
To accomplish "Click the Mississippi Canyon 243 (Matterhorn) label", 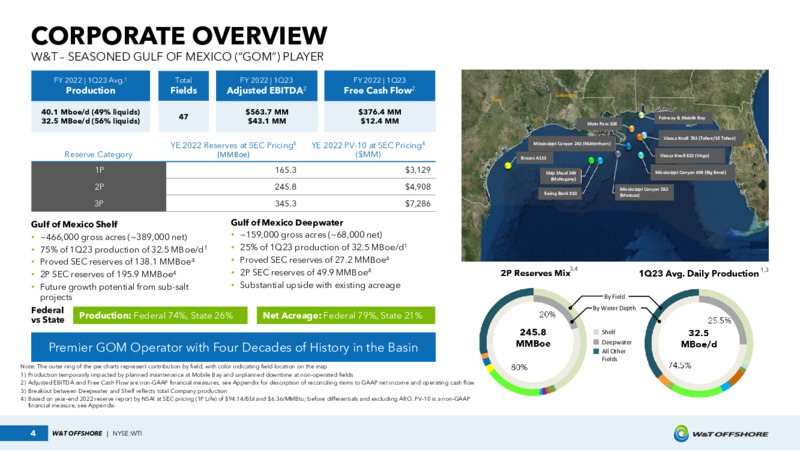I will click(572, 144).
